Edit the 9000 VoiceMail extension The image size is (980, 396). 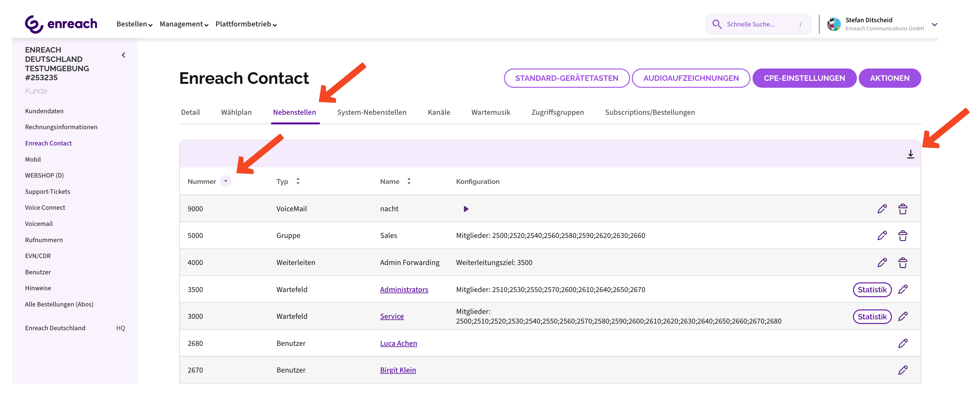click(882, 209)
